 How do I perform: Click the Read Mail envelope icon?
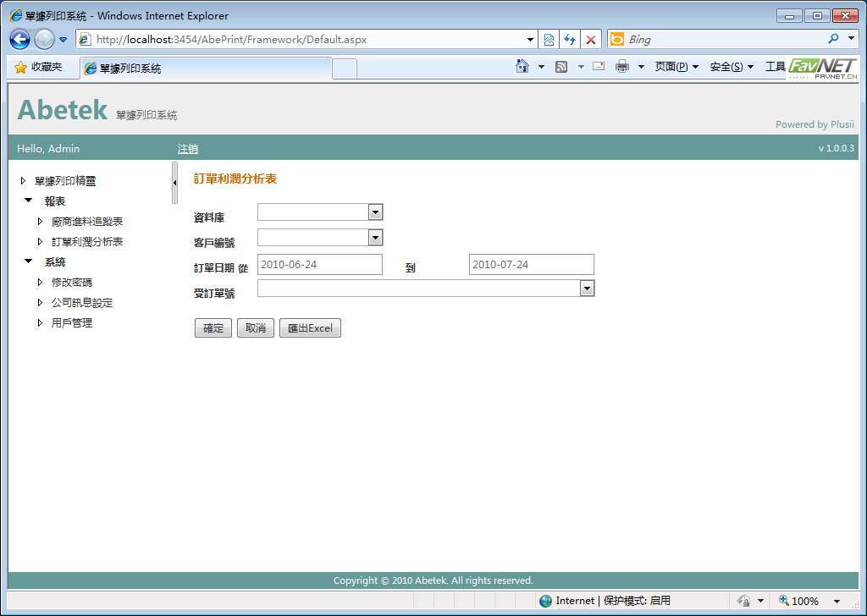[599, 66]
